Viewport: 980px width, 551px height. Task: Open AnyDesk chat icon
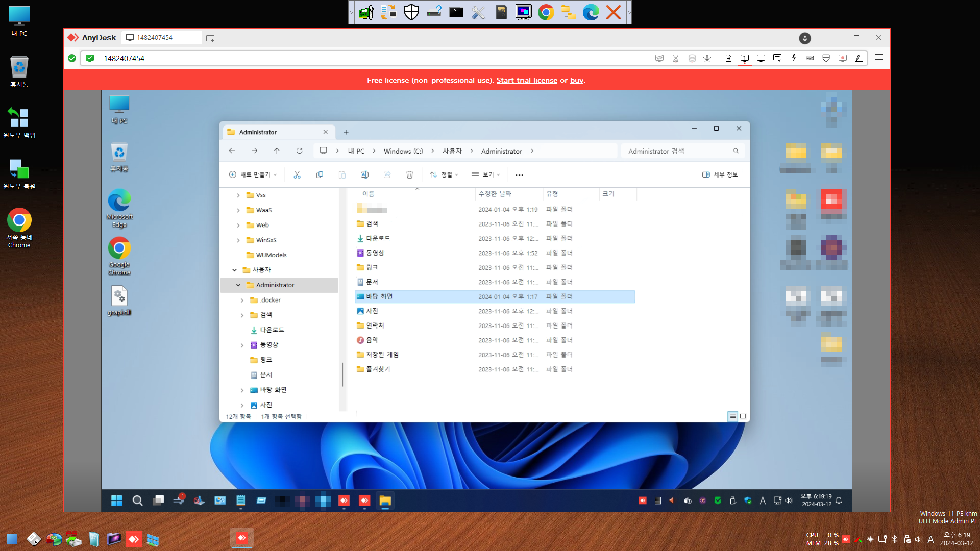coord(777,58)
